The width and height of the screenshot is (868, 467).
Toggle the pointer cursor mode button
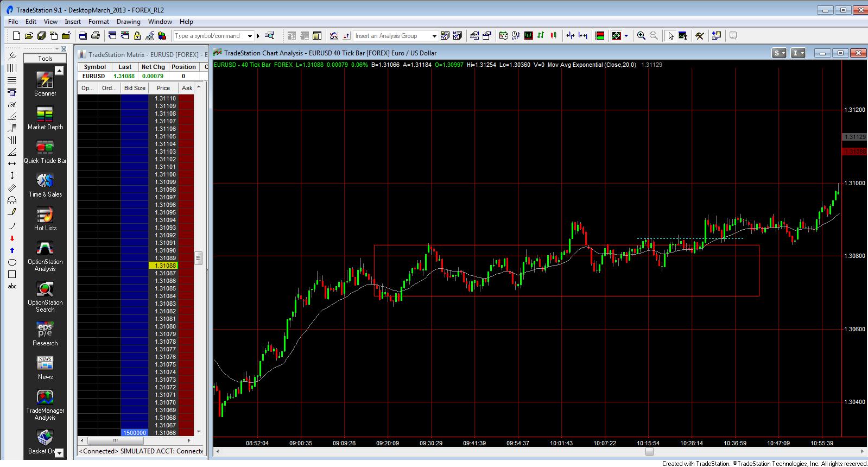[671, 36]
